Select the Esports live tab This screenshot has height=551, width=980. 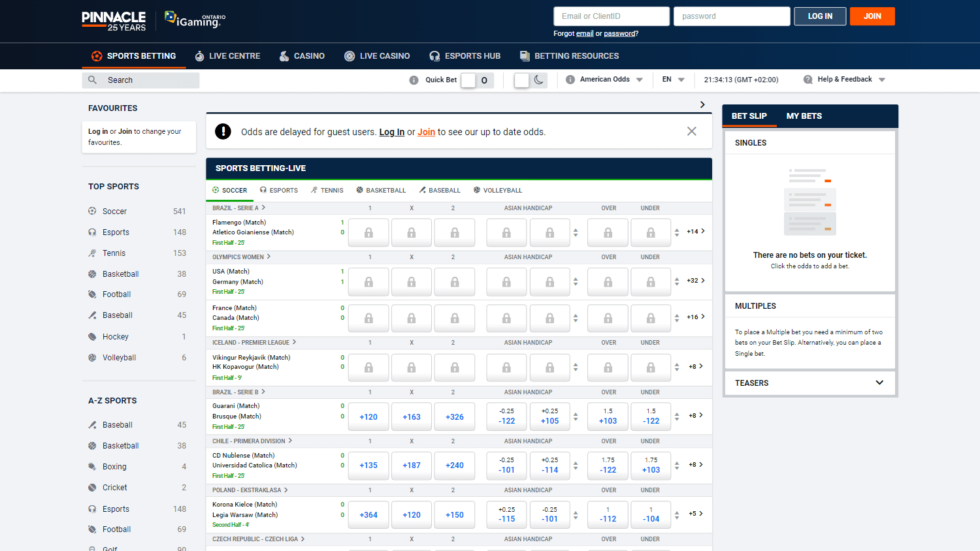click(279, 191)
